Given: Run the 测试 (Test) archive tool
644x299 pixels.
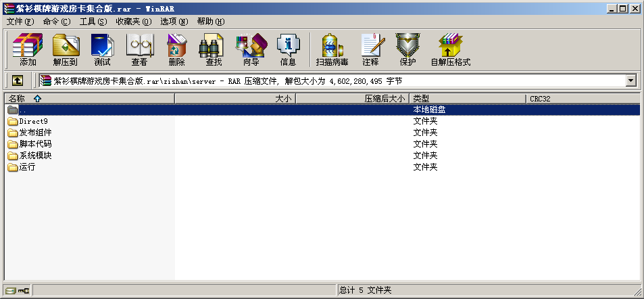Looking at the screenshot, I should click(x=102, y=49).
